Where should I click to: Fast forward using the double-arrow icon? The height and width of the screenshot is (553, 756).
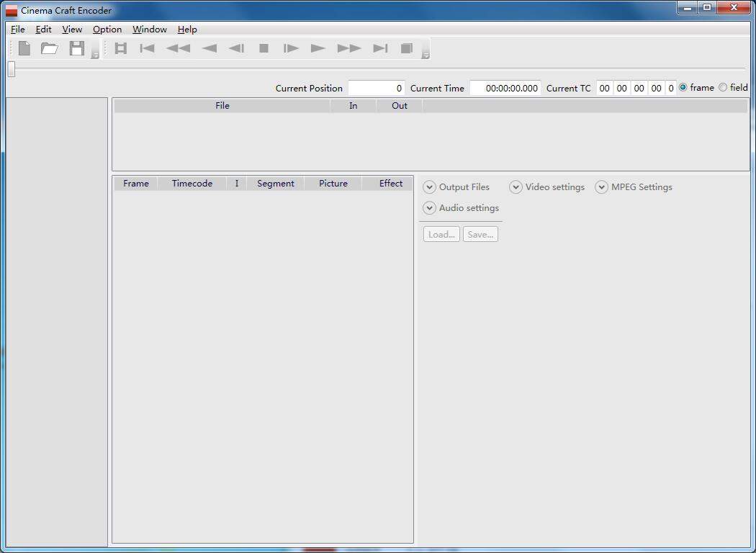click(x=348, y=48)
